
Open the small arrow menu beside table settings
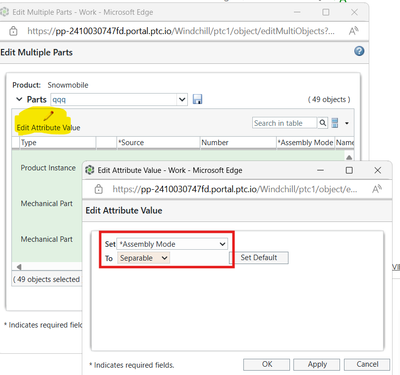pos(347,123)
